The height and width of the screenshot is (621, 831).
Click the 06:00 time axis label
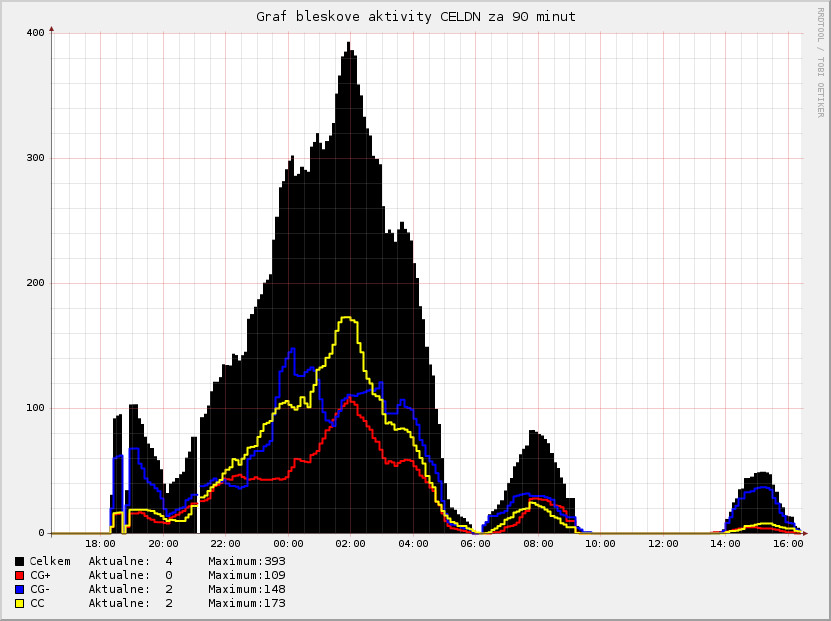(x=475, y=544)
